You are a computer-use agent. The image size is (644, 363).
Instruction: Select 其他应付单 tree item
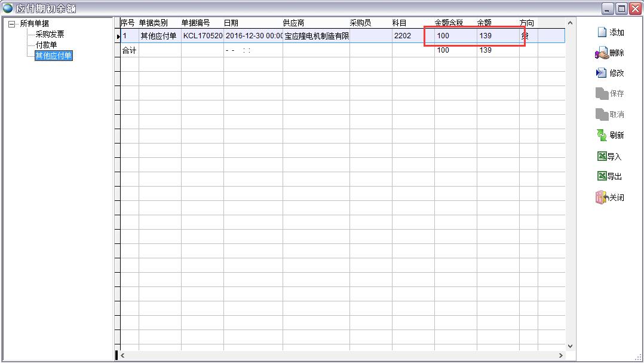[x=53, y=56]
